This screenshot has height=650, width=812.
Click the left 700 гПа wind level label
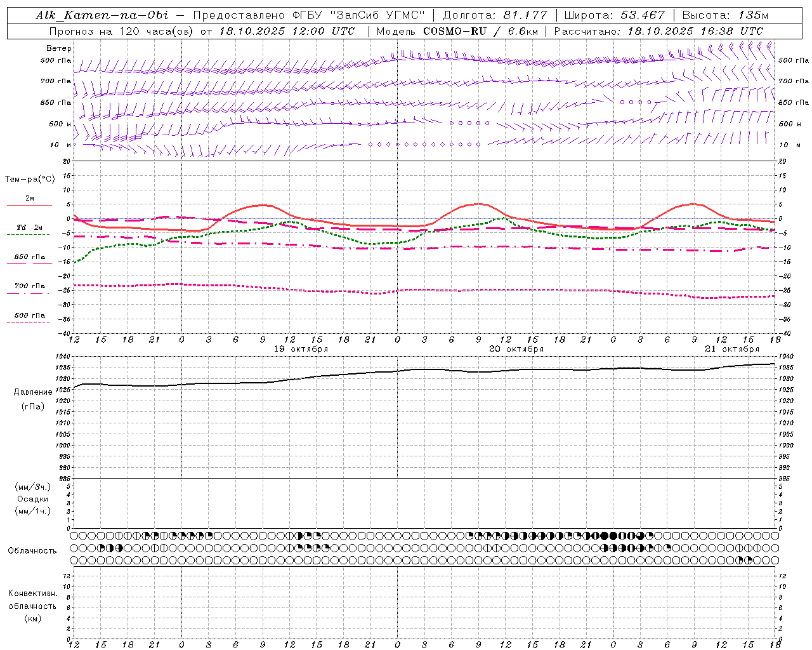coord(56,81)
